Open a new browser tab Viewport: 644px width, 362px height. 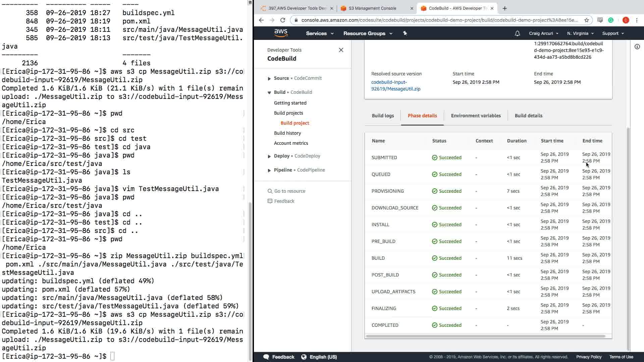504,8
